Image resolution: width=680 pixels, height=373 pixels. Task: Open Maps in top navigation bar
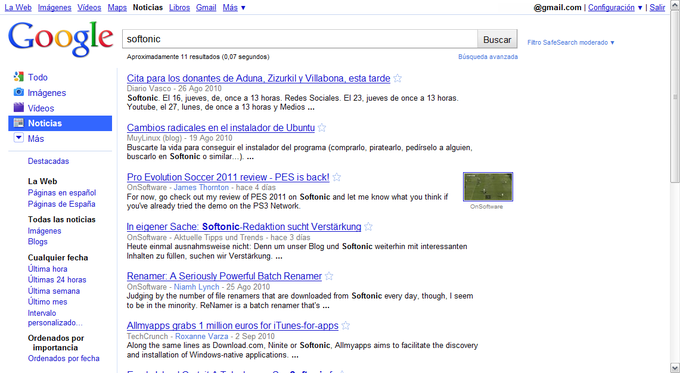[117, 7]
